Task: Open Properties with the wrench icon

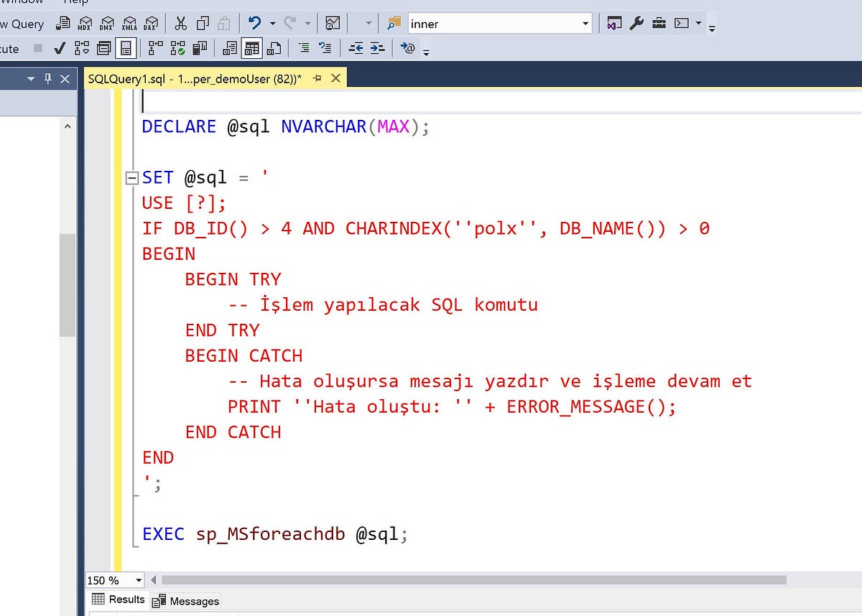Action: tap(636, 24)
